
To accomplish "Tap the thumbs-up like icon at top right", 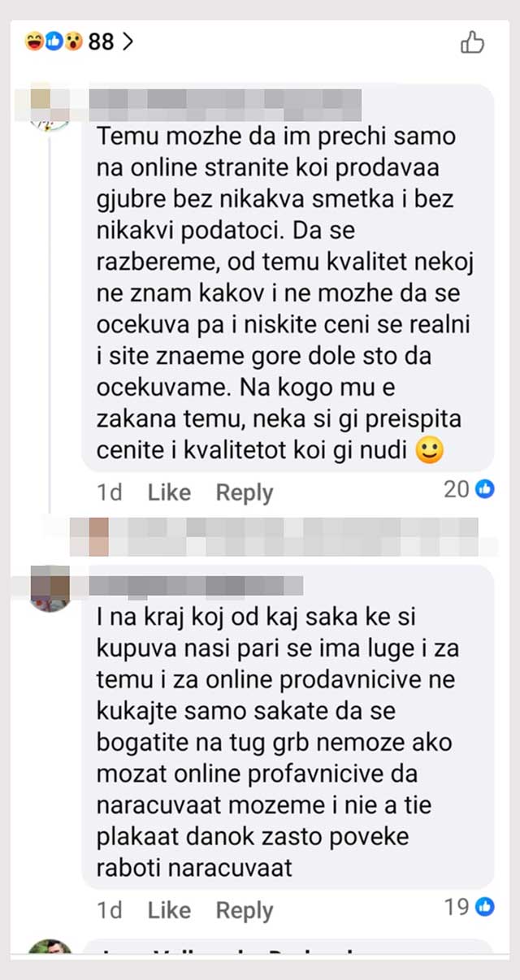I will coord(473,41).
